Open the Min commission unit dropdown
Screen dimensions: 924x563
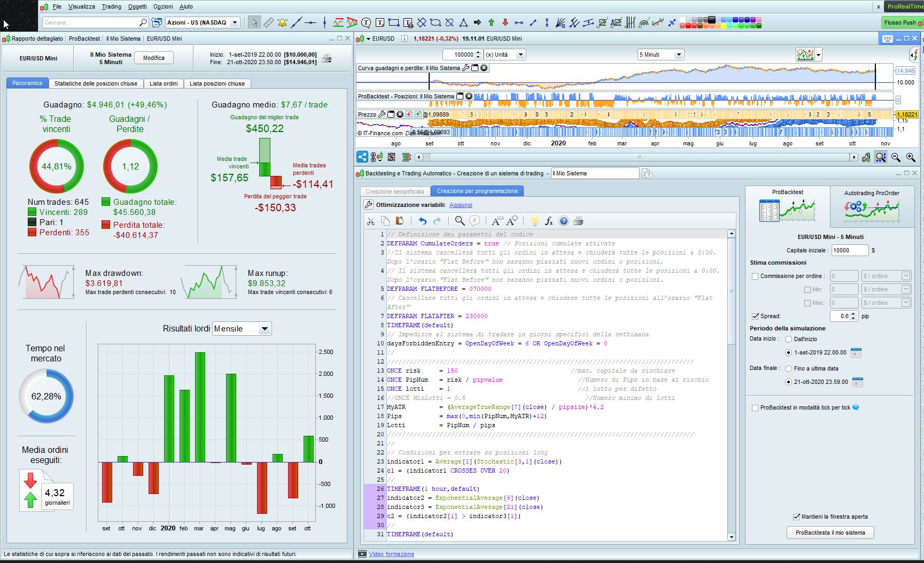(x=905, y=290)
